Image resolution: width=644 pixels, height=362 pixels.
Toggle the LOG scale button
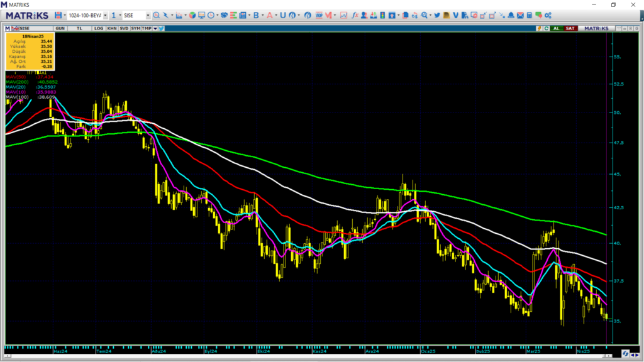coord(99,28)
